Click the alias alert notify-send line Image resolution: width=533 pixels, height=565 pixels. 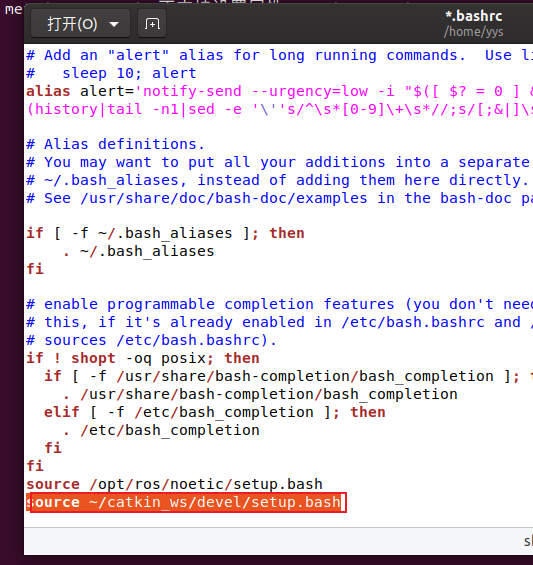(279, 91)
